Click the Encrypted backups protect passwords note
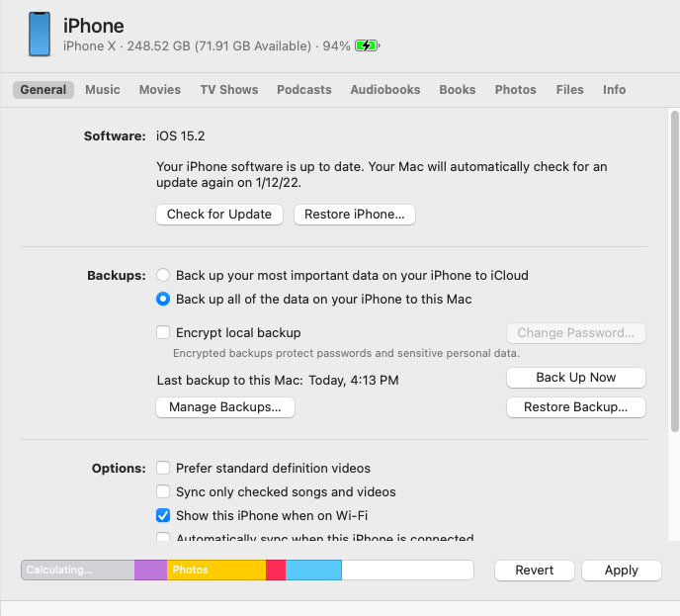The image size is (680, 616). [x=346, y=353]
